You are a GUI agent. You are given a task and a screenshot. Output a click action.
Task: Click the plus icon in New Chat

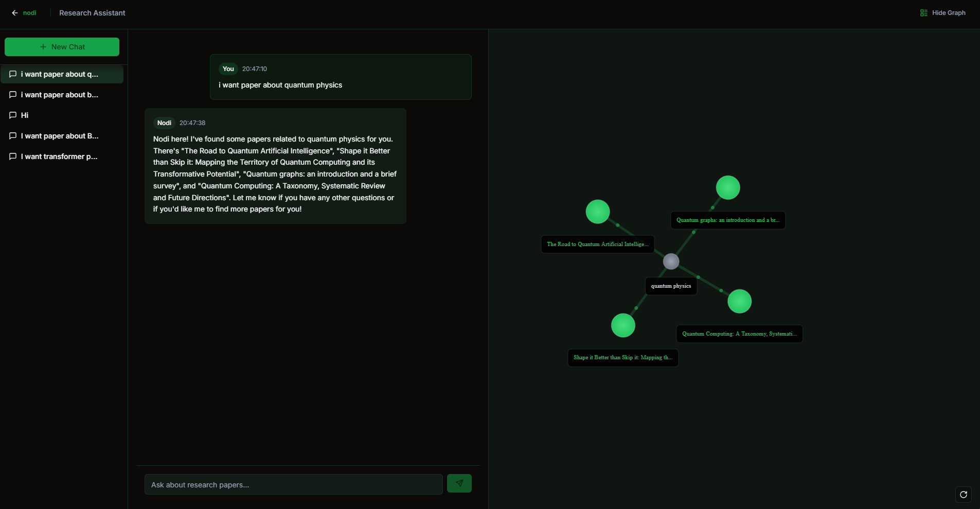tap(43, 47)
